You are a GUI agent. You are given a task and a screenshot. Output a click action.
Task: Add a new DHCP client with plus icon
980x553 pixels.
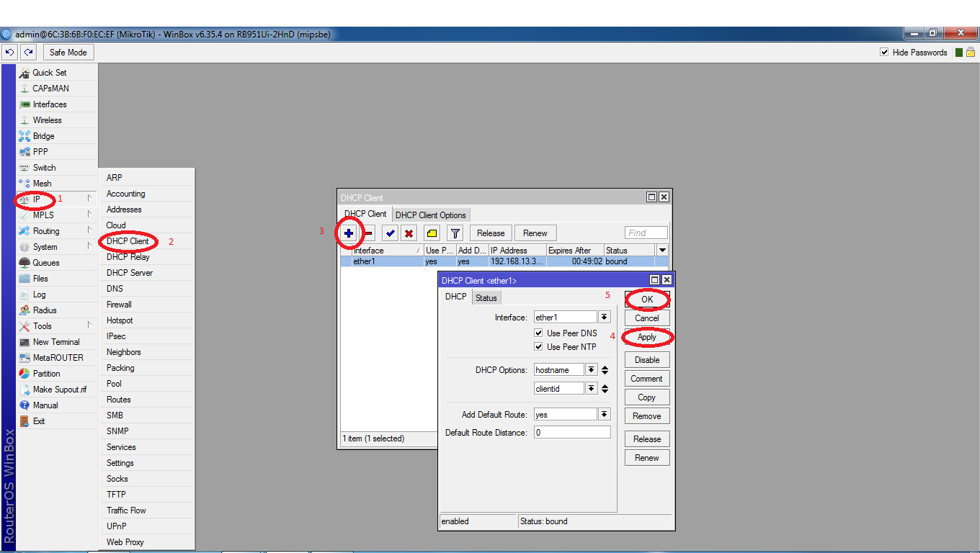349,233
